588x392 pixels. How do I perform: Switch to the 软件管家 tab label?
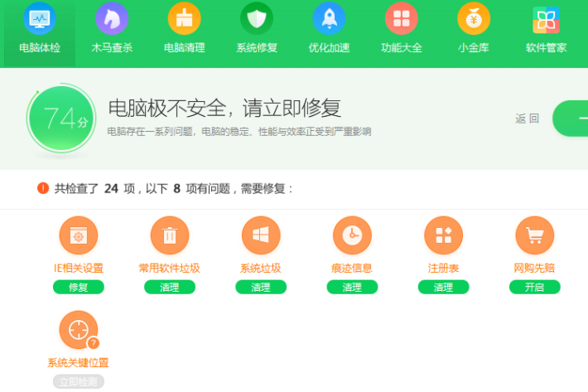coord(546,47)
